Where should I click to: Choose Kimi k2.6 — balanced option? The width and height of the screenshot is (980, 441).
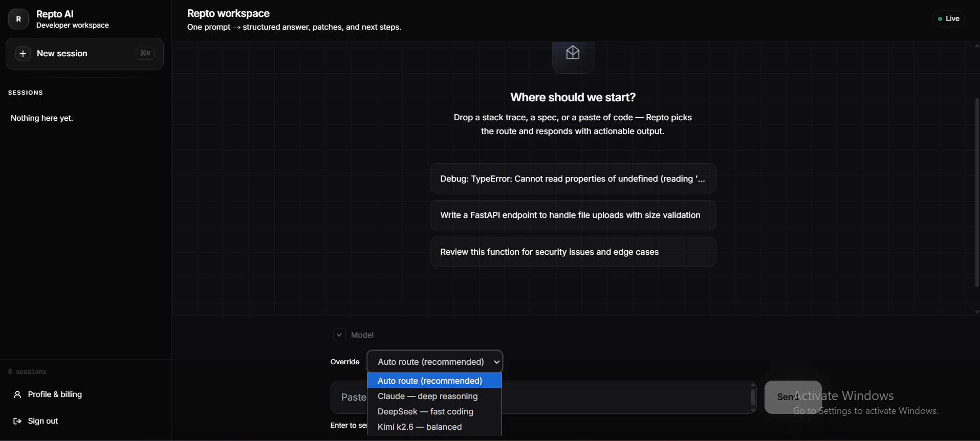tap(434, 427)
